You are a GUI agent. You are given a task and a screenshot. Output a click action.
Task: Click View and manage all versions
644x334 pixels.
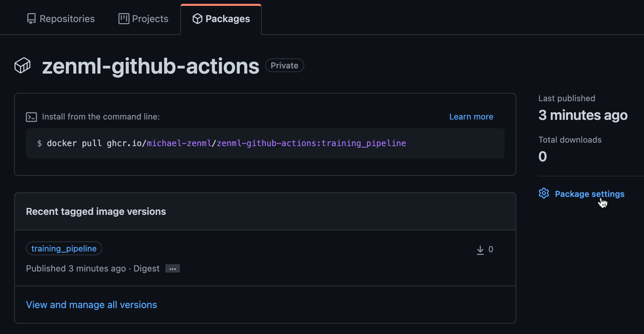[x=92, y=305]
